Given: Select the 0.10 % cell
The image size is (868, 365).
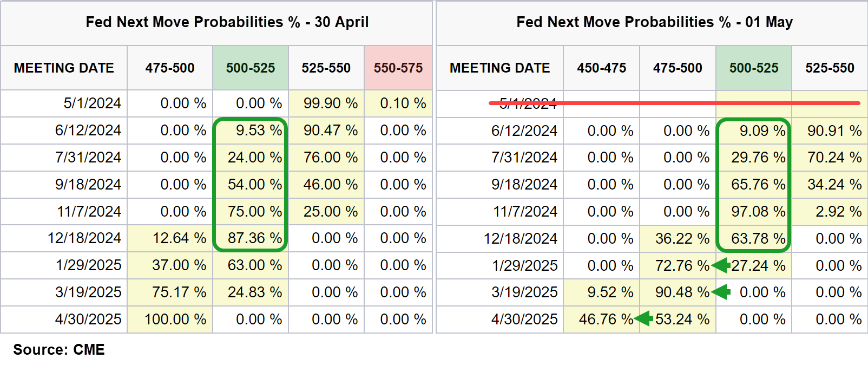Looking at the screenshot, I should pyautogui.click(x=403, y=103).
